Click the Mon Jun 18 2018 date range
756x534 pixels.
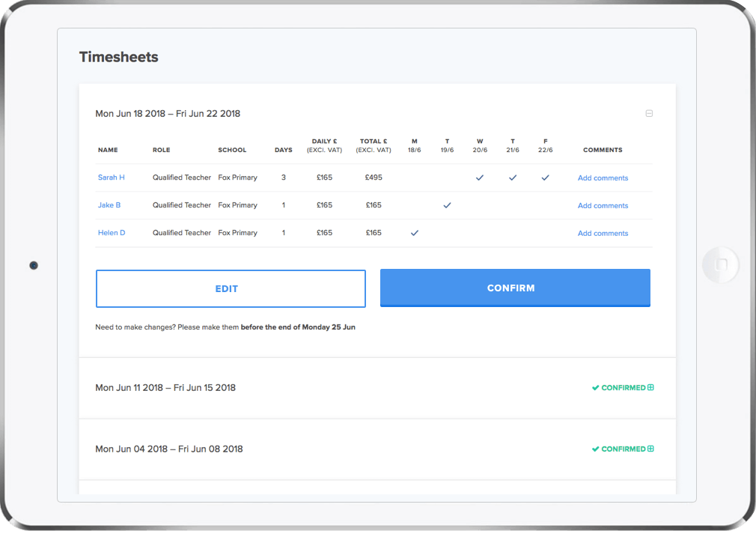pos(168,113)
